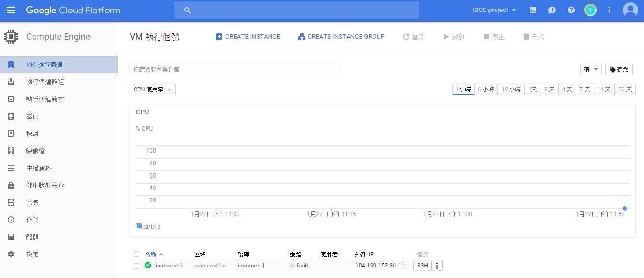Image resolution: width=644 pixels, height=278 pixels.
Task: Click the default network cell
Action: pos(299,266)
